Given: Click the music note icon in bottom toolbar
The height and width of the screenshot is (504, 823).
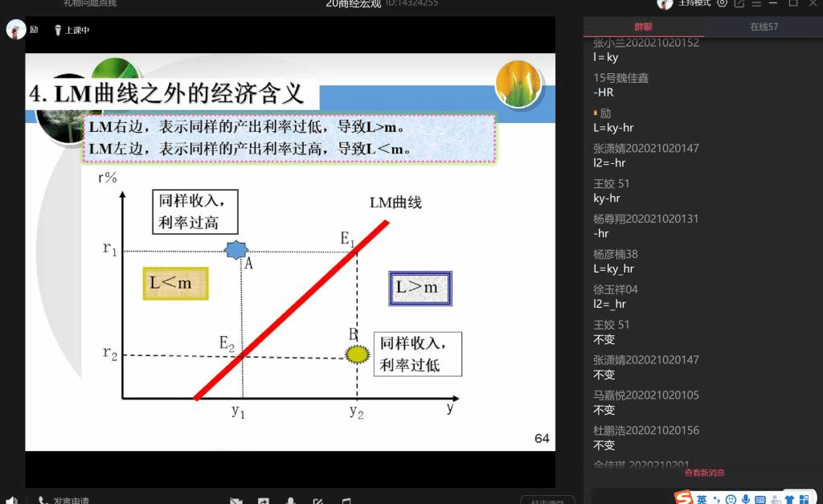Looking at the screenshot, I should tap(346, 501).
